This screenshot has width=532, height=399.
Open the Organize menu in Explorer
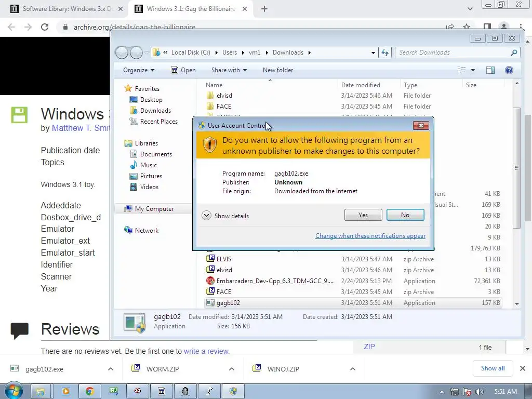click(139, 70)
